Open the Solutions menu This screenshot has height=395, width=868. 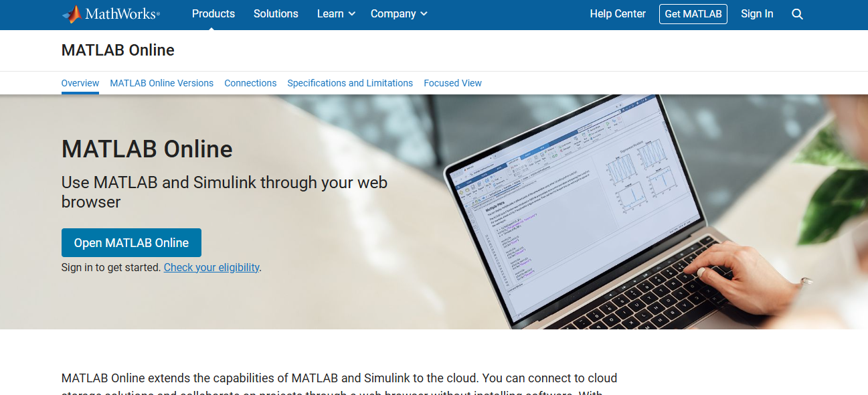[276, 13]
